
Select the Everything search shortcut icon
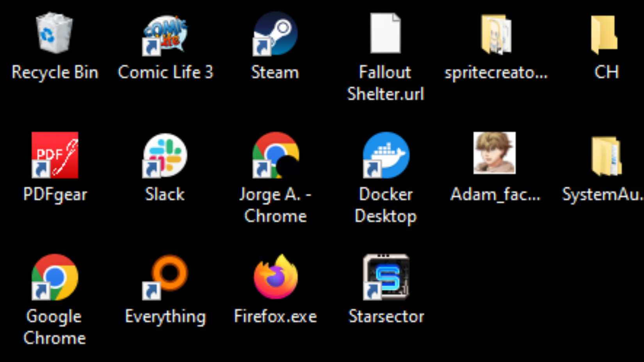point(165,277)
